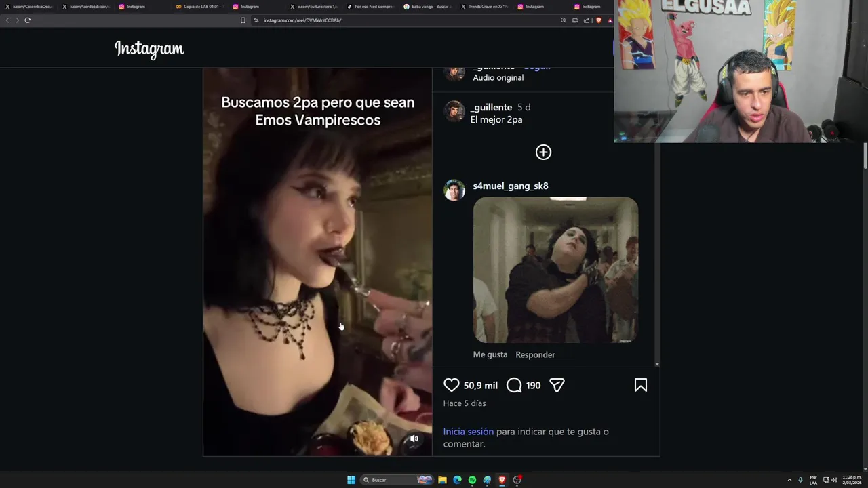Screen dimensions: 868x488
Task: Open _guillente username in the comment
Action: click(491, 107)
